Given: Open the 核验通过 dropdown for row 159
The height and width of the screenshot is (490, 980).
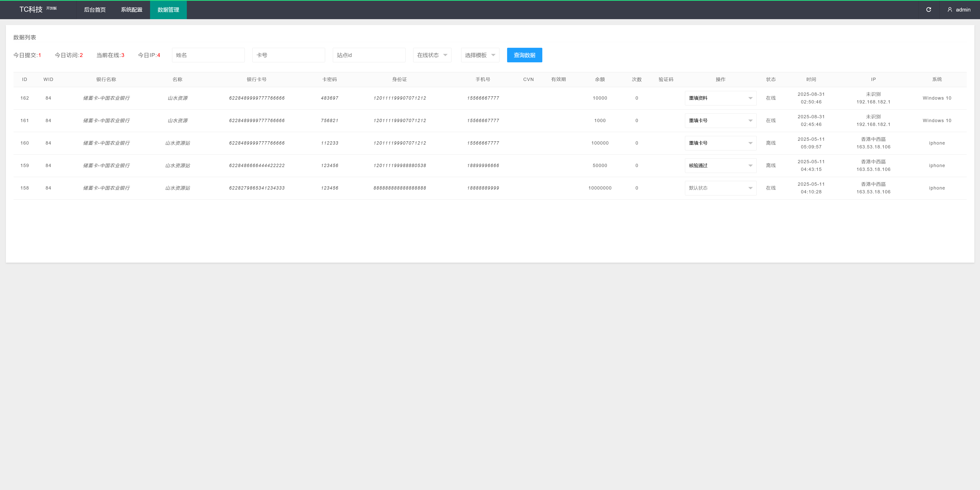Looking at the screenshot, I should (720, 166).
